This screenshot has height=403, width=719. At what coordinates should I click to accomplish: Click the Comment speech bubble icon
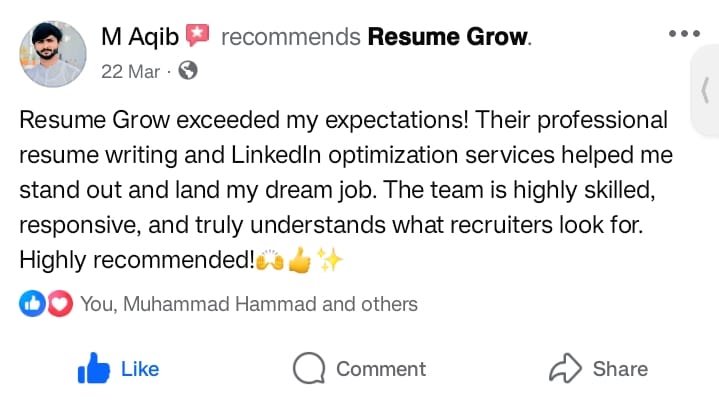point(309,369)
